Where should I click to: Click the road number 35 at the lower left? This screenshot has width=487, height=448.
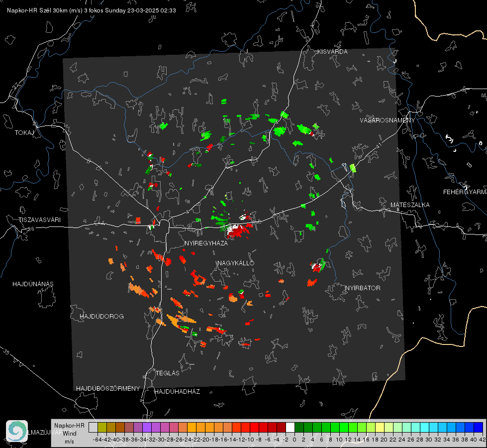6,351
